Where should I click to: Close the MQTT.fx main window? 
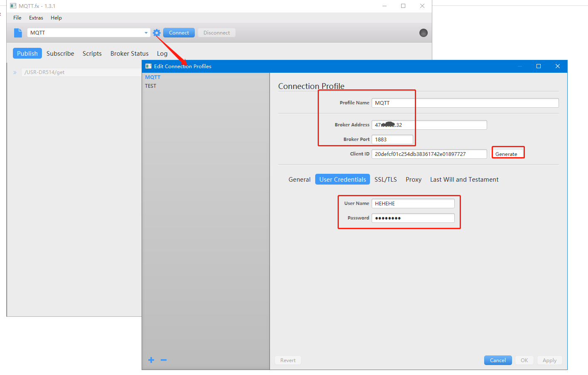click(x=422, y=6)
